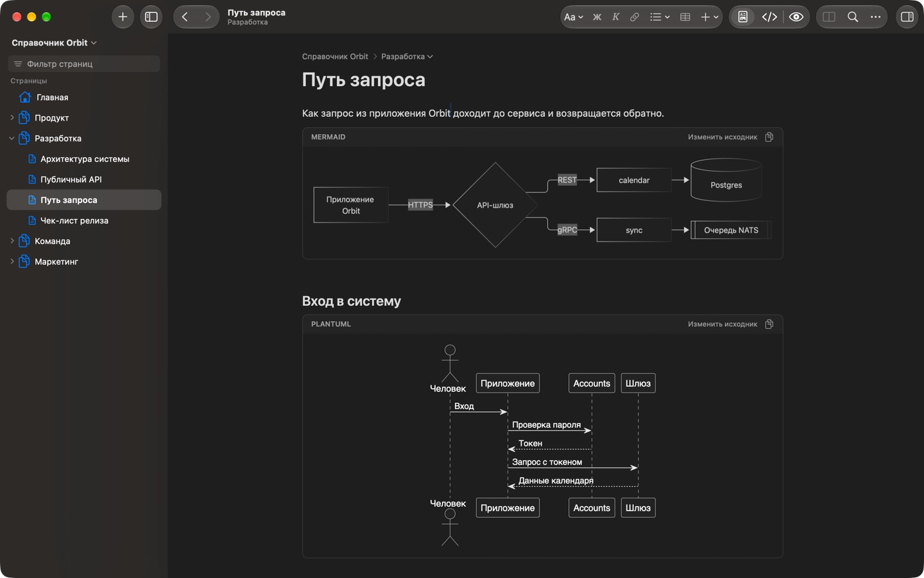Screen dimensions: 924x578
Task: Collapse the Разработка section
Action: [12, 138]
